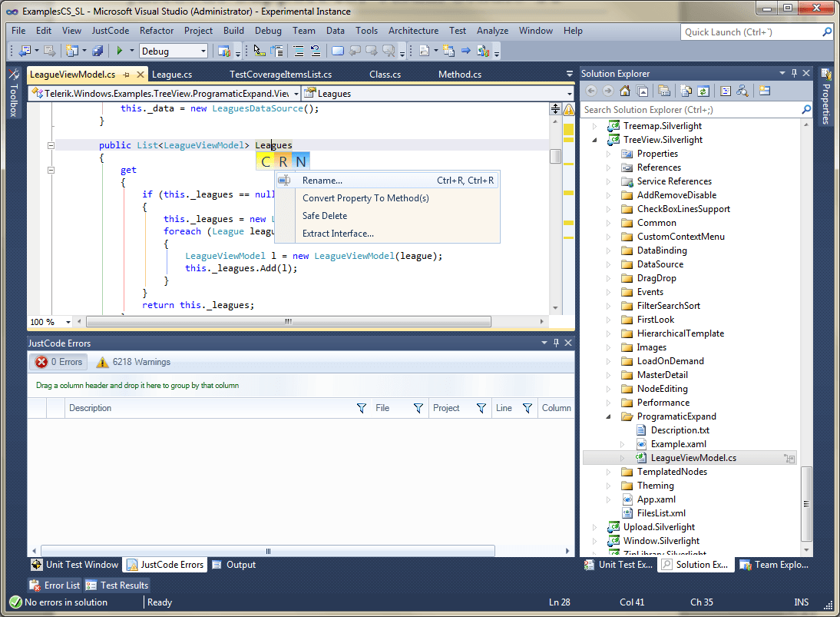Select Rename... from the context menu
Image resolution: width=840 pixels, height=617 pixels.
point(322,181)
